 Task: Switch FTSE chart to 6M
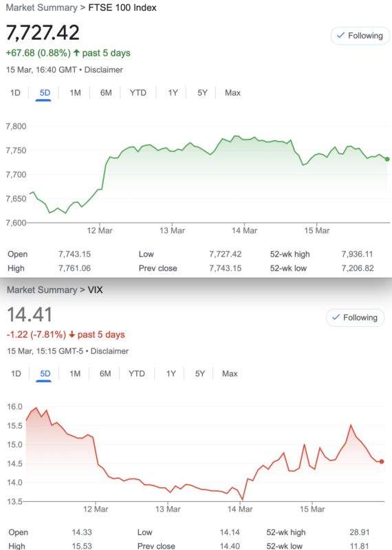point(106,93)
